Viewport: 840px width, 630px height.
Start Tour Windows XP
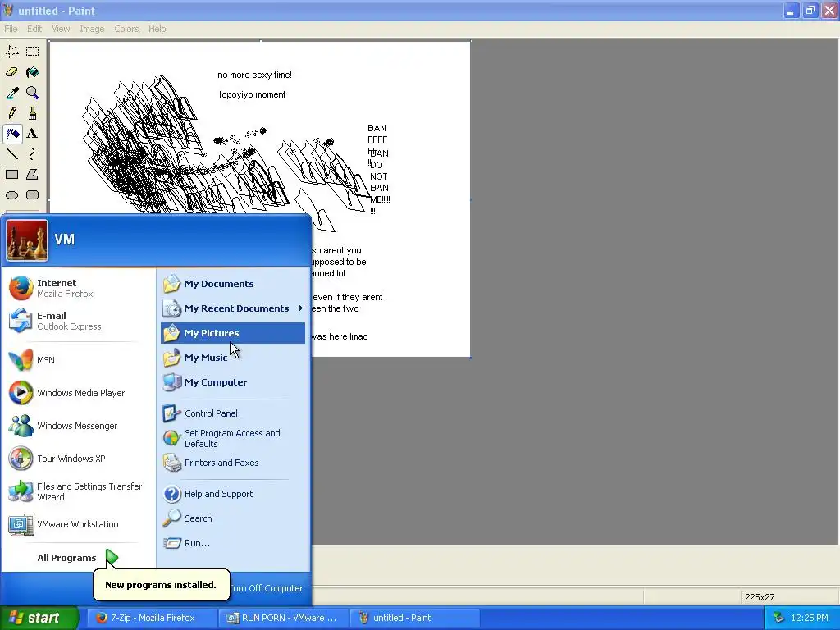coord(78,459)
